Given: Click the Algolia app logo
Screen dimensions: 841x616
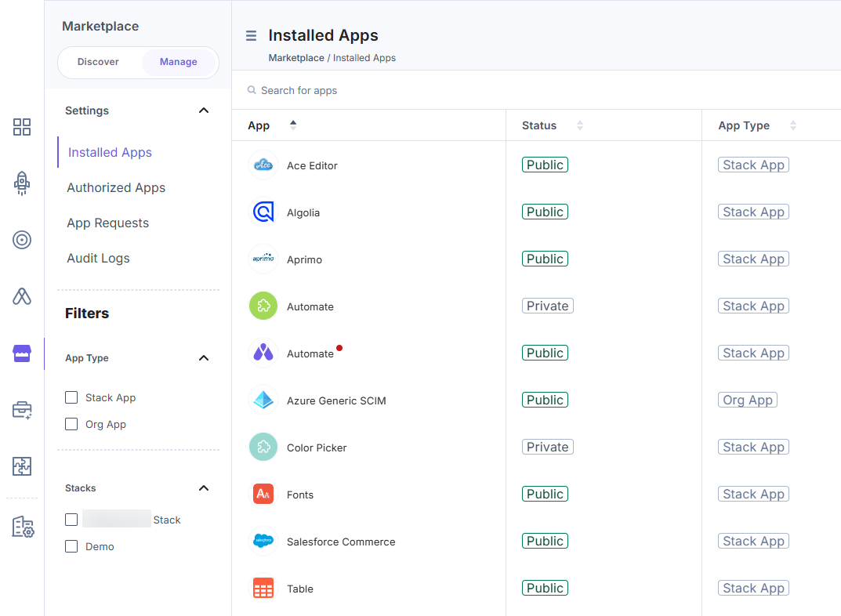Looking at the screenshot, I should tap(263, 212).
